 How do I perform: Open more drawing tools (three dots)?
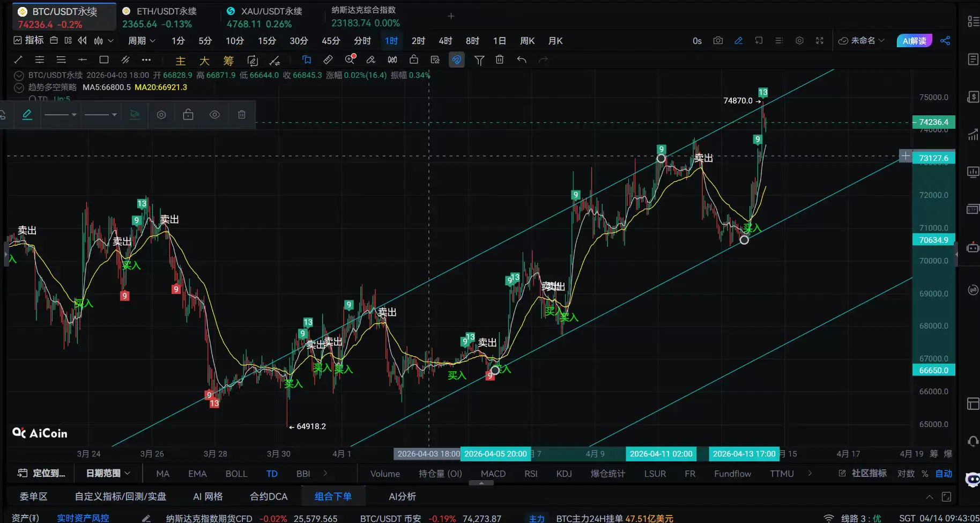coord(146,60)
